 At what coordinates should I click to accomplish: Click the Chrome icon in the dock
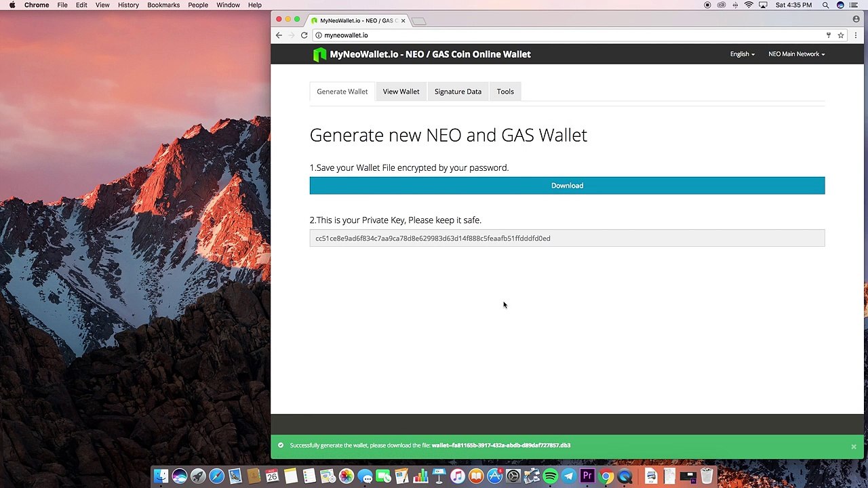[606, 476]
